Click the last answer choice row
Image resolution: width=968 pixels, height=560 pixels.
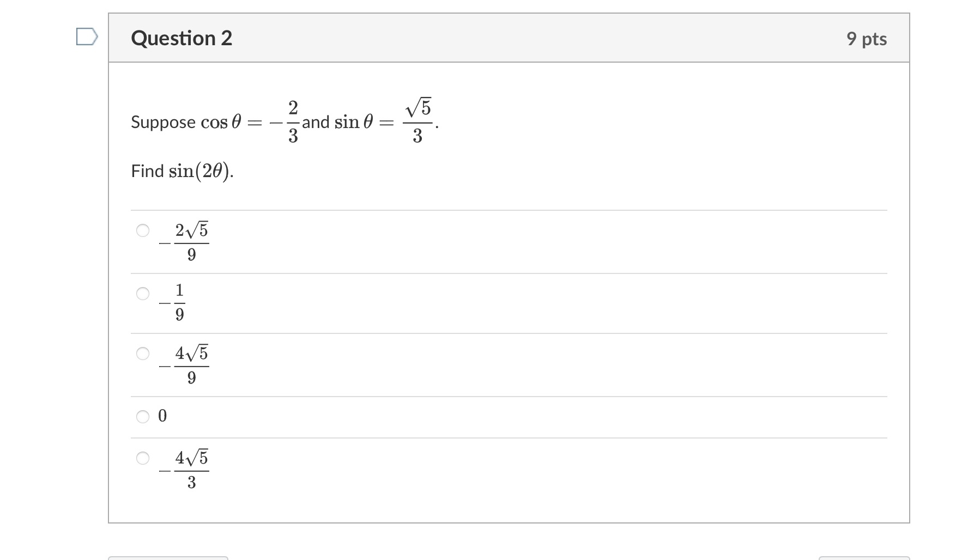[436, 467]
